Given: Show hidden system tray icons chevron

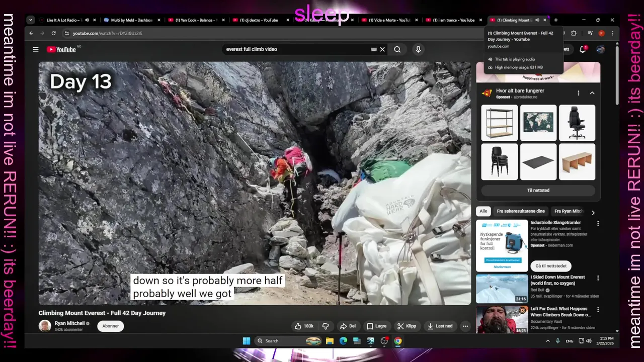Looking at the screenshot, I should point(548,341).
